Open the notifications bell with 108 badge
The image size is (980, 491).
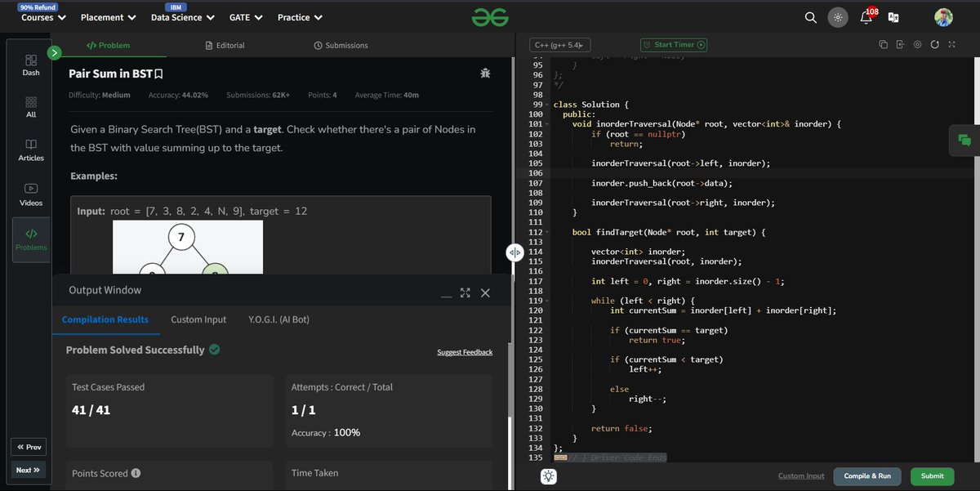coord(867,16)
